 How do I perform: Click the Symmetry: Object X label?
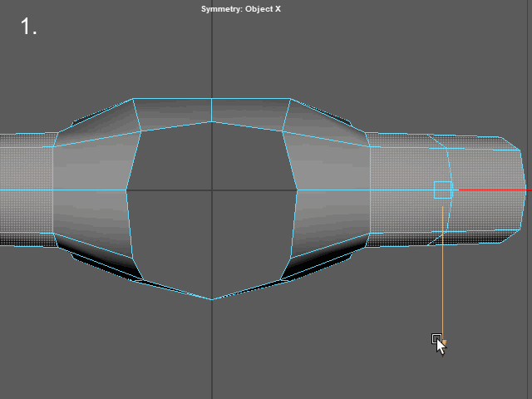coord(245,9)
